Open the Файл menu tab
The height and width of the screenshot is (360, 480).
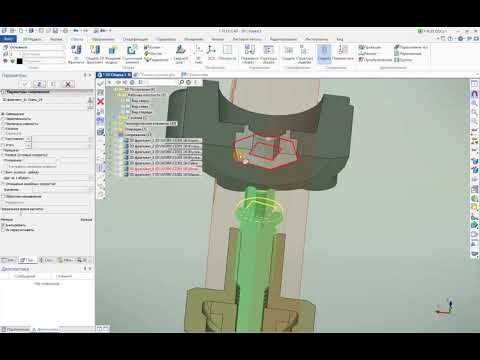8,39
